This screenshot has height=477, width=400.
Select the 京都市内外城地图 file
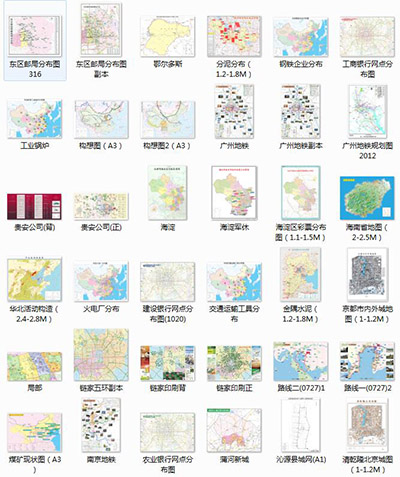click(x=367, y=274)
